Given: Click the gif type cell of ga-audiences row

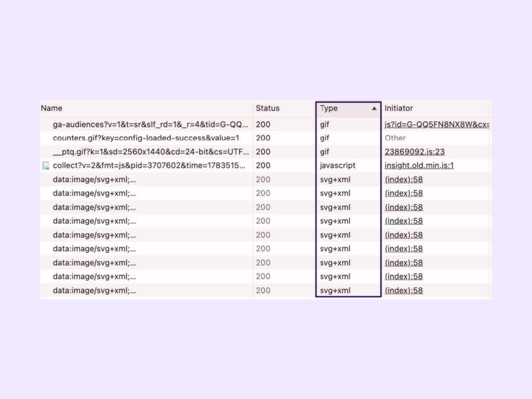Looking at the screenshot, I should [324, 125].
